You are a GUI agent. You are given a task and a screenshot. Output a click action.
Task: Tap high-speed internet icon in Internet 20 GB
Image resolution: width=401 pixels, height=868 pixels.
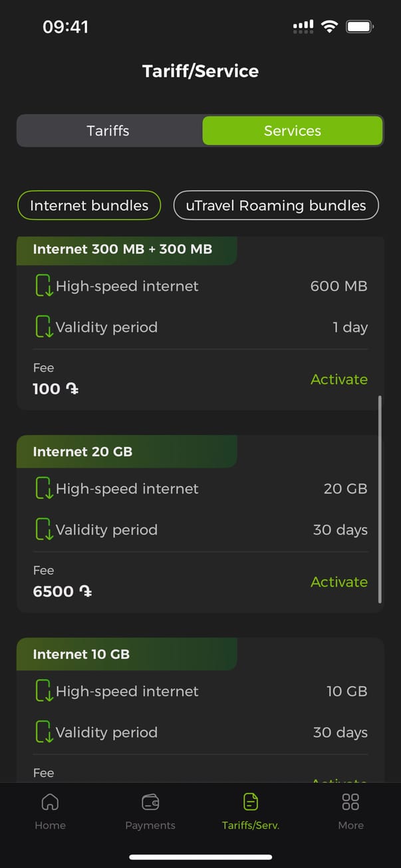click(44, 489)
